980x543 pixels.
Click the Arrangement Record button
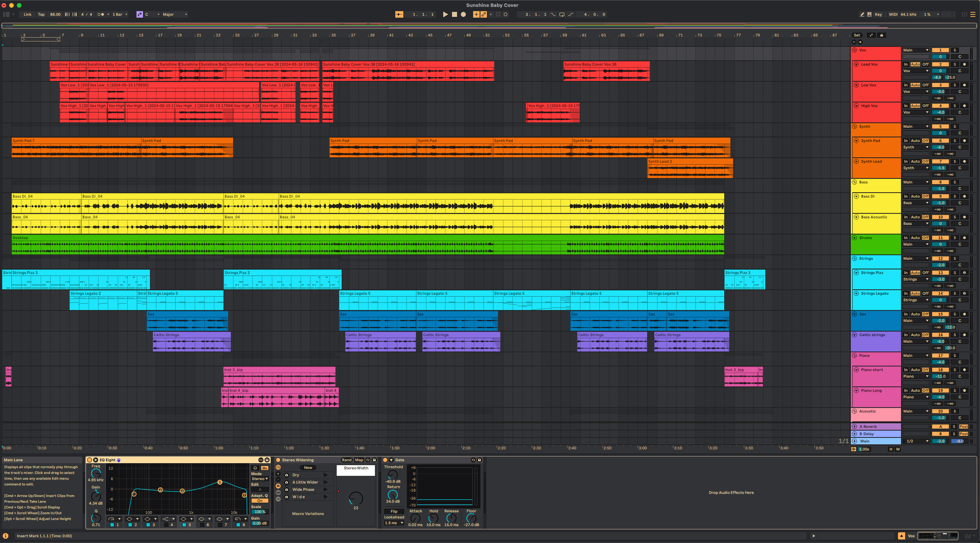(x=463, y=15)
